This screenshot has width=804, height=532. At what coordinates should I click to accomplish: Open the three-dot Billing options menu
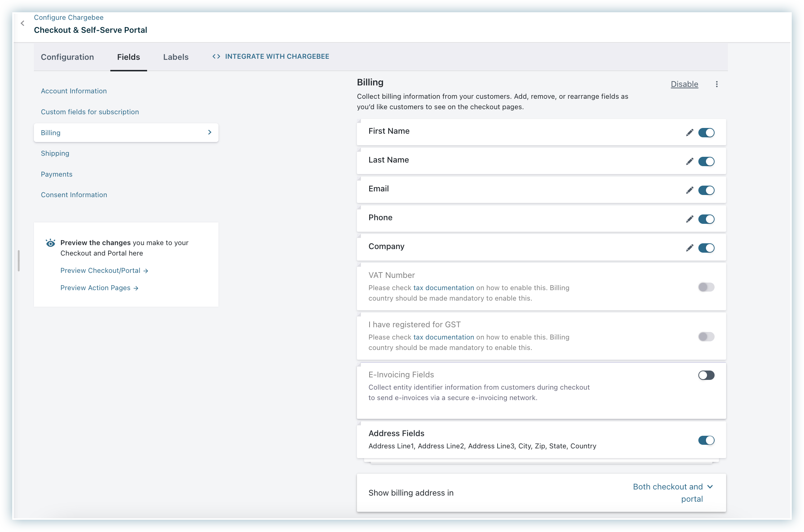pos(716,84)
